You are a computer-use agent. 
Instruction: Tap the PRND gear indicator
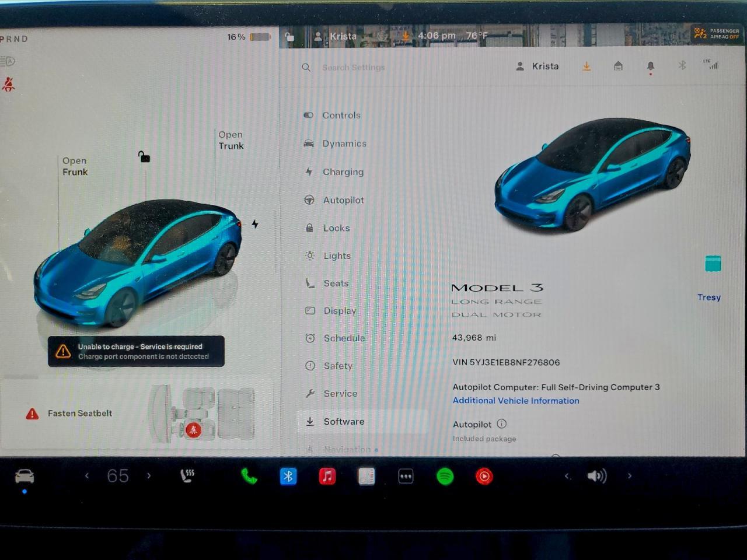pyautogui.click(x=14, y=39)
